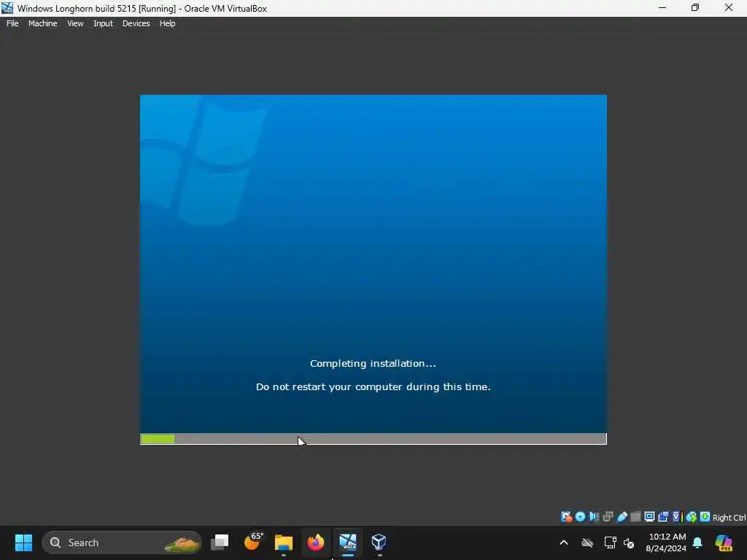Screen dimensions: 747x560
Task: Open VirtualBox Manager from the taskbar
Action: pos(379,542)
